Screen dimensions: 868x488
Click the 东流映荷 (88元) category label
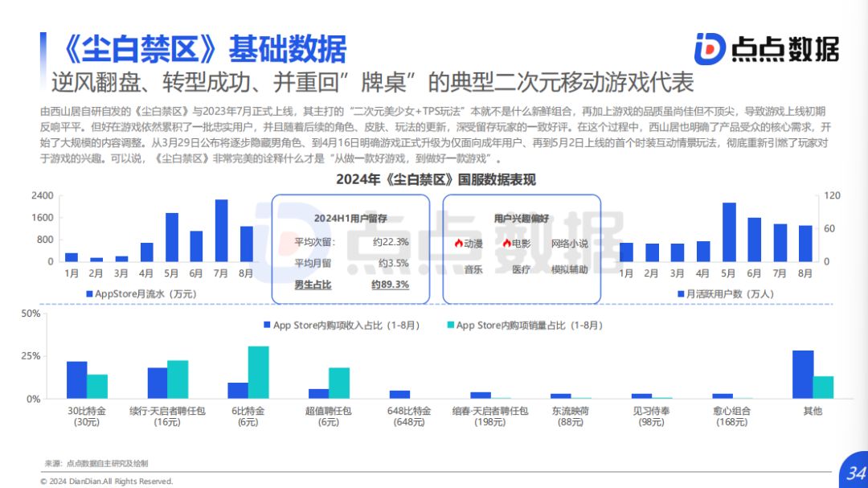pyautogui.click(x=570, y=416)
